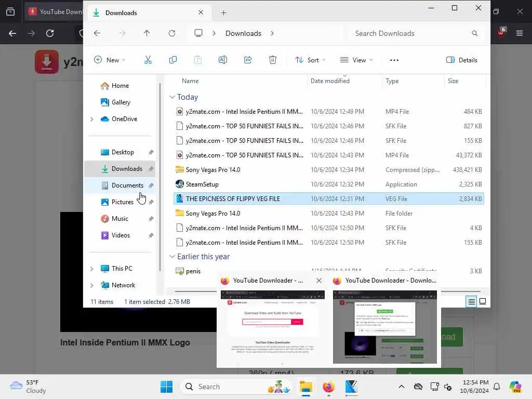Expand the OneDrive tree node

[x=91, y=119]
